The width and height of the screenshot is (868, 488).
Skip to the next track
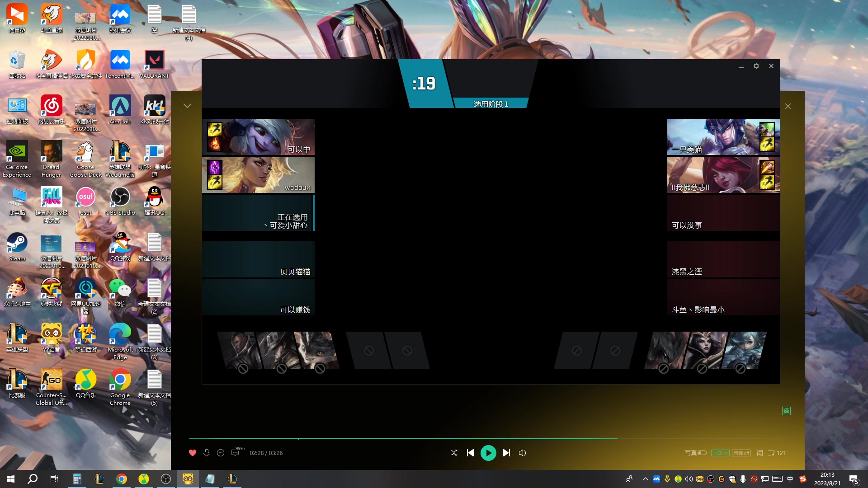(x=506, y=453)
